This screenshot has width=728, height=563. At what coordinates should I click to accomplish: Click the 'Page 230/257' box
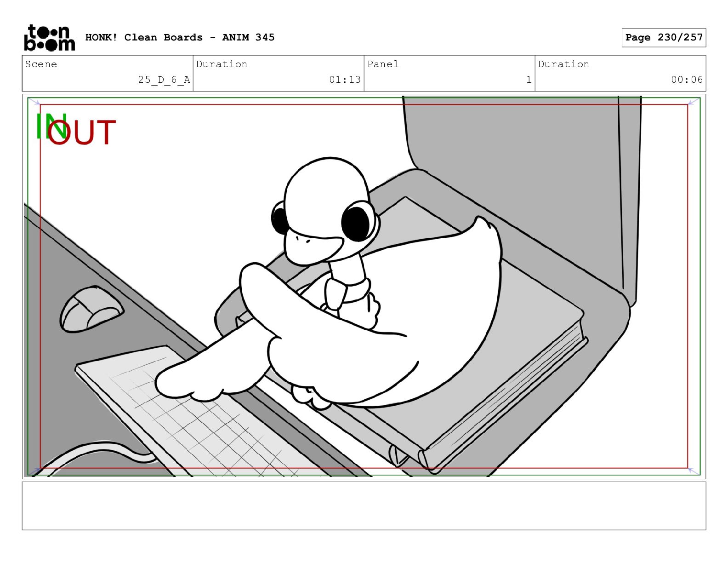(664, 38)
